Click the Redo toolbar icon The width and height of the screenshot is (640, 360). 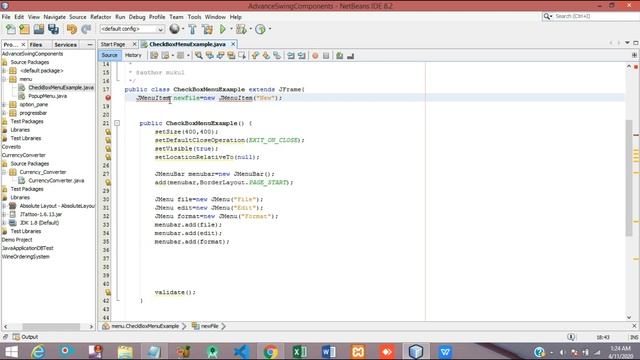click(86, 29)
